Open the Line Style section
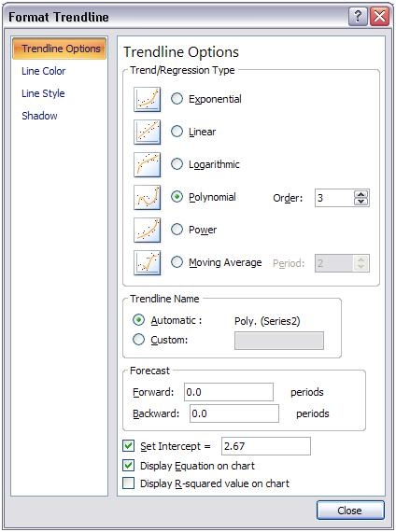The width and height of the screenshot is (396, 532). coord(43,93)
